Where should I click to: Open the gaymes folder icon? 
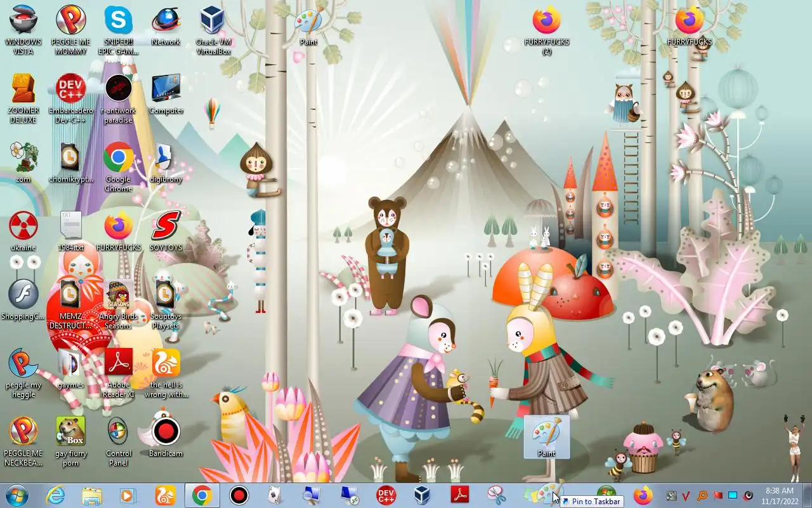coord(70,369)
